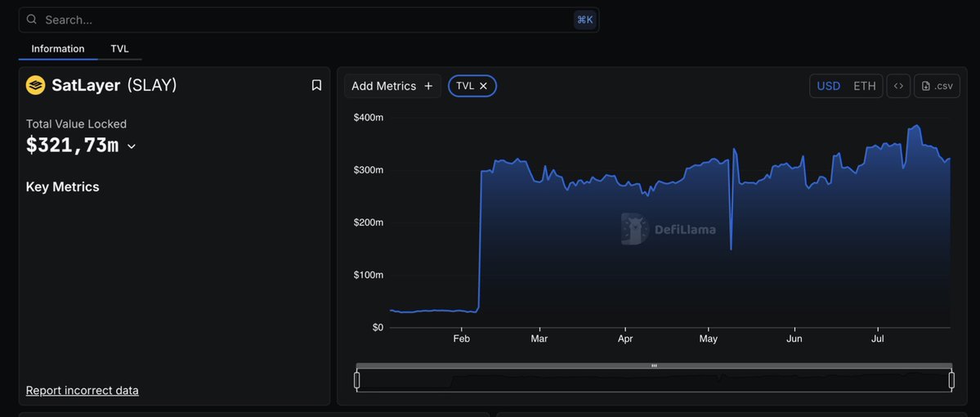Click the $100m axis label
Viewport: 980px width, 417px height.
[x=368, y=275]
